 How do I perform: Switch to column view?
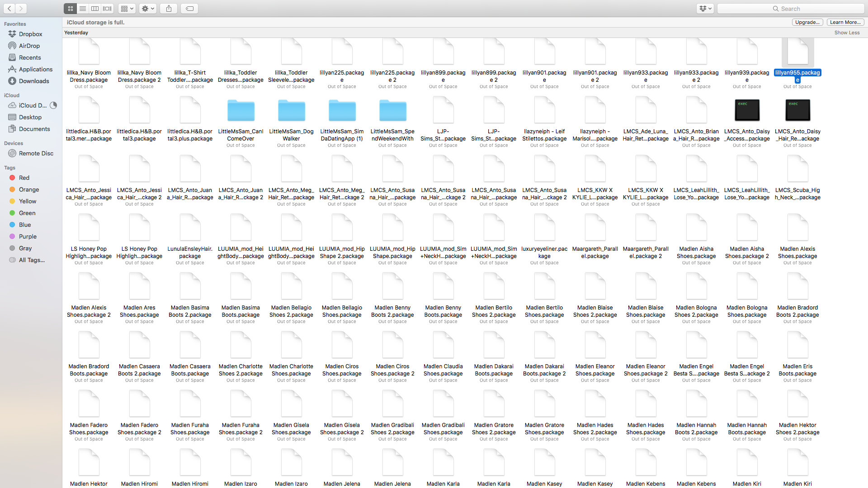coord(95,9)
